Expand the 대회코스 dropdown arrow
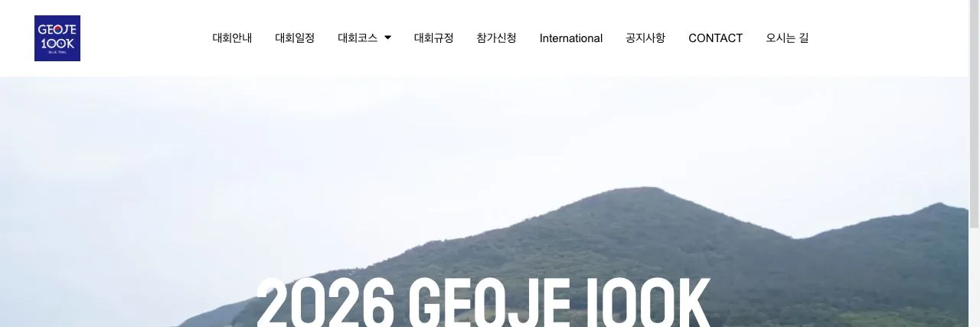The height and width of the screenshot is (327, 980). pos(387,38)
